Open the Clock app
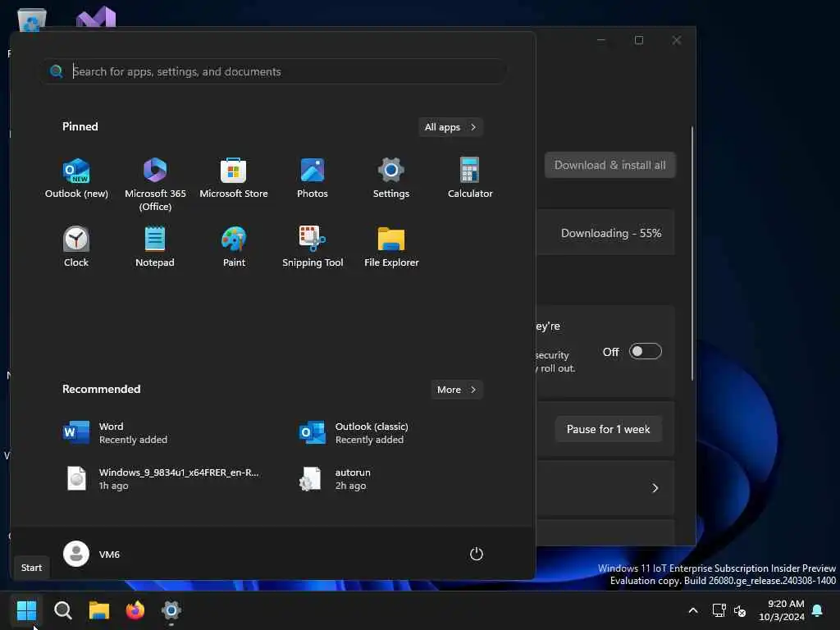This screenshot has height=630, width=840. click(76, 248)
